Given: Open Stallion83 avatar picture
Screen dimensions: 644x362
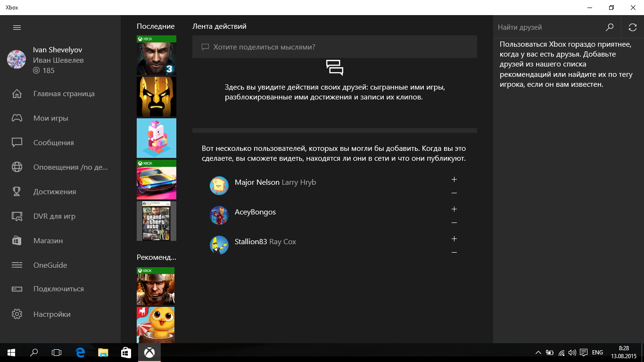Looking at the screenshot, I should [x=219, y=245].
